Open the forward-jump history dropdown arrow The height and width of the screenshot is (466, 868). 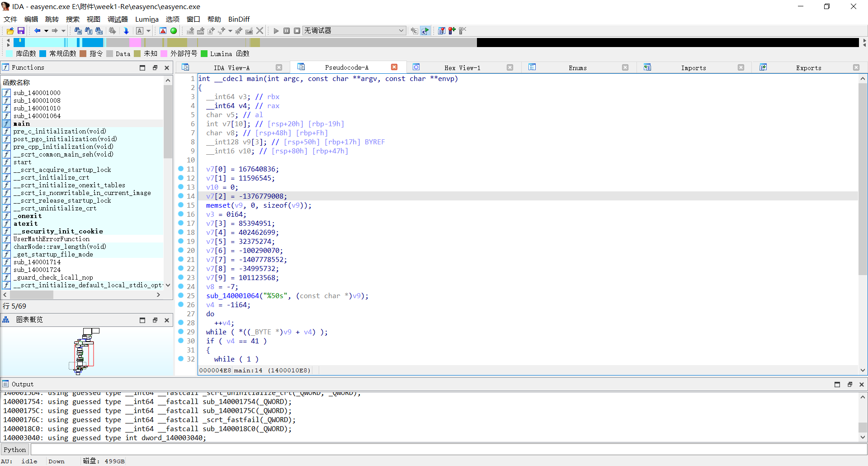[63, 31]
